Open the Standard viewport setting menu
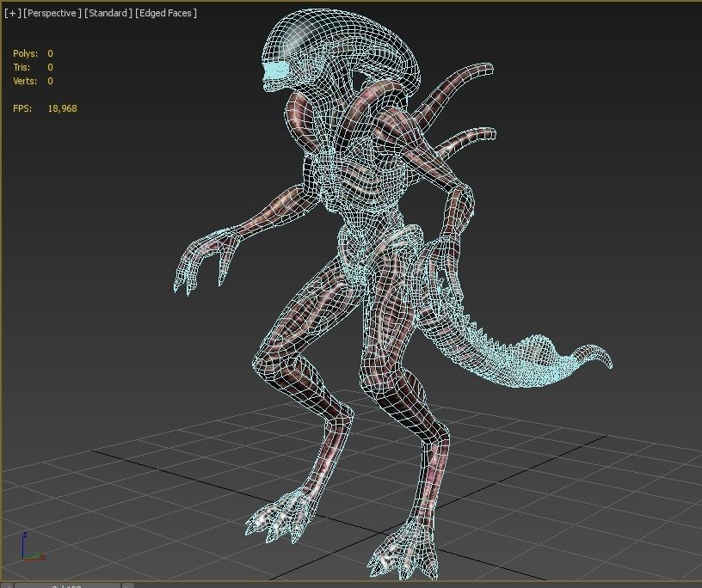Image resolution: width=702 pixels, height=588 pixels. 108,13
